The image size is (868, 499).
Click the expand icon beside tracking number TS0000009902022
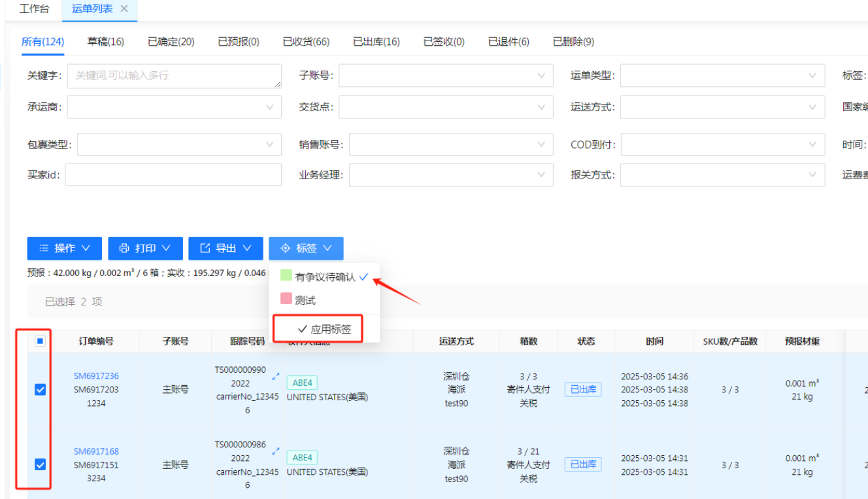click(x=275, y=375)
